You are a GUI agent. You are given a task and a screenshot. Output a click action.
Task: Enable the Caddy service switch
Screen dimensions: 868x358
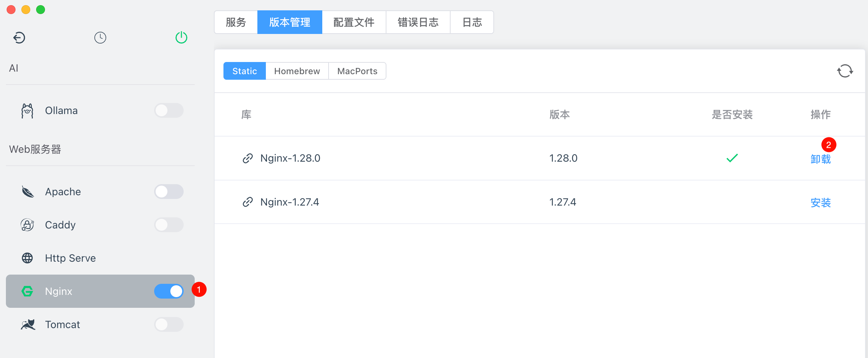tap(169, 225)
